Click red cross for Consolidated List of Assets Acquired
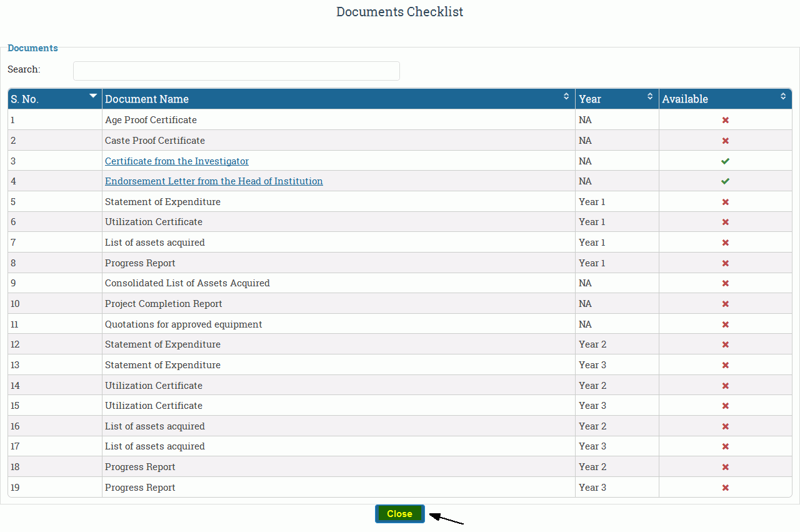 [726, 283]
